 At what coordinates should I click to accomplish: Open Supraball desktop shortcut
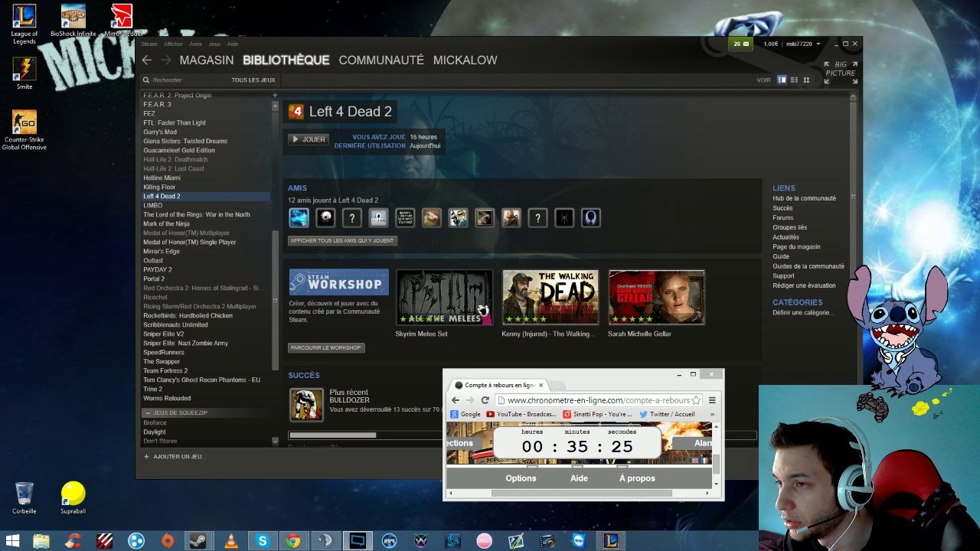(x=73, y=497)
